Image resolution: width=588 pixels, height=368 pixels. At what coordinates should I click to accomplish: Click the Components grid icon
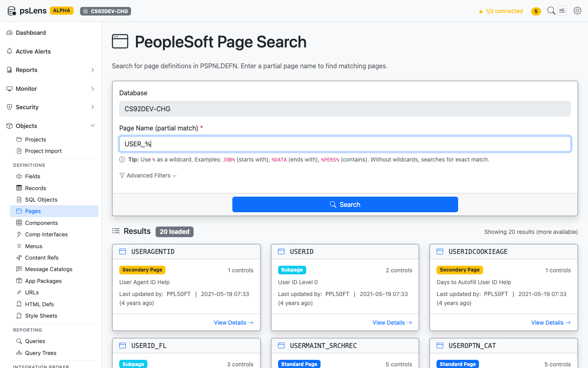coord(19,223)
